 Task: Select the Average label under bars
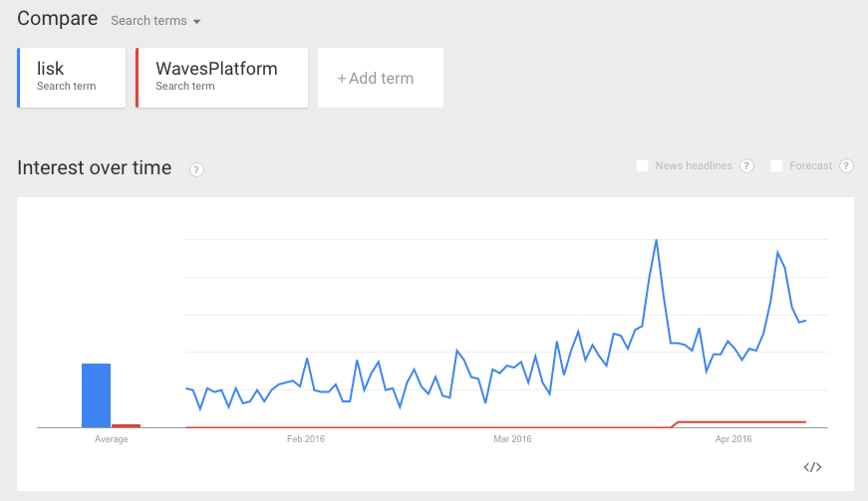click(112, 439)
